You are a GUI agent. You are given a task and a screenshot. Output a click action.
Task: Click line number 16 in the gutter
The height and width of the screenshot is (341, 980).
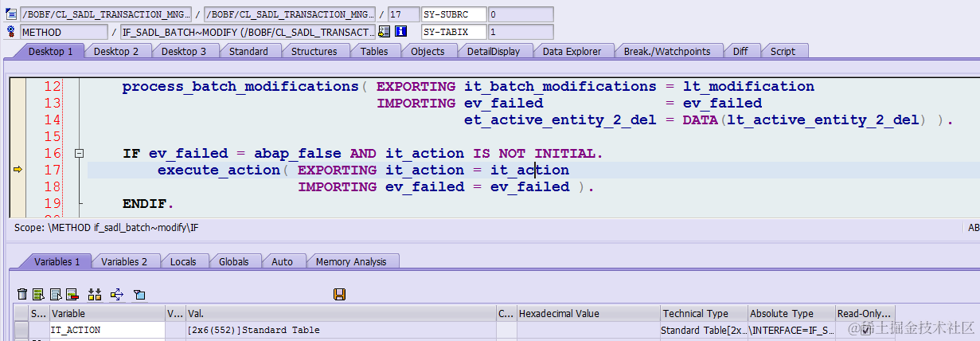(53, 153)
